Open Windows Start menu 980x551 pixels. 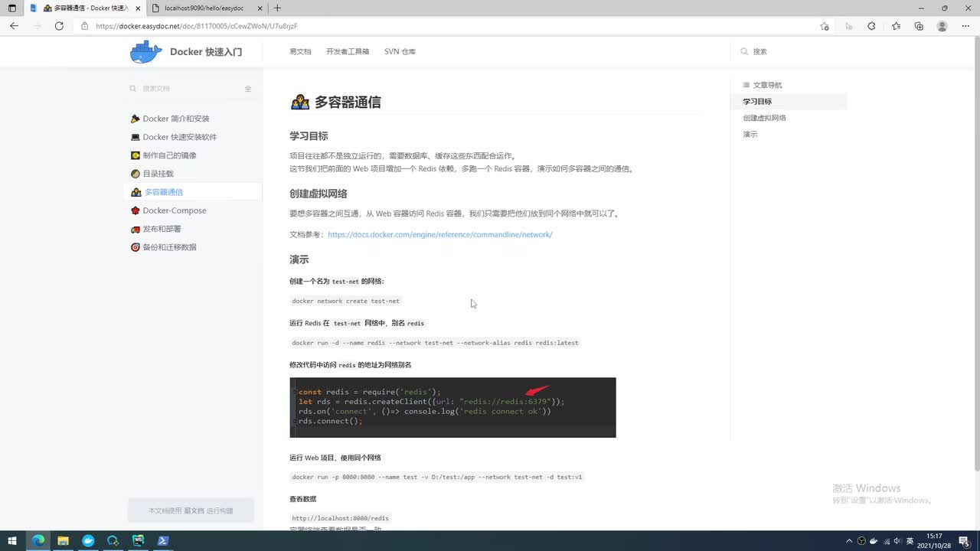[x=12, y=540]
